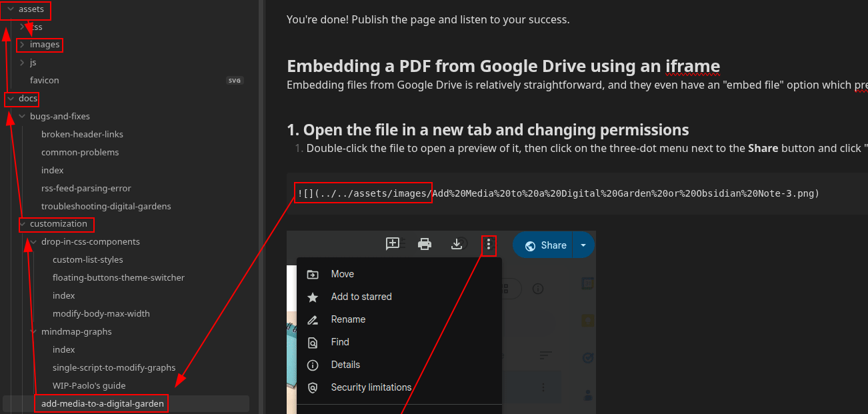Collapse the assets folder chevron
This screenshot has width=868, height=414.
[11, 9]
